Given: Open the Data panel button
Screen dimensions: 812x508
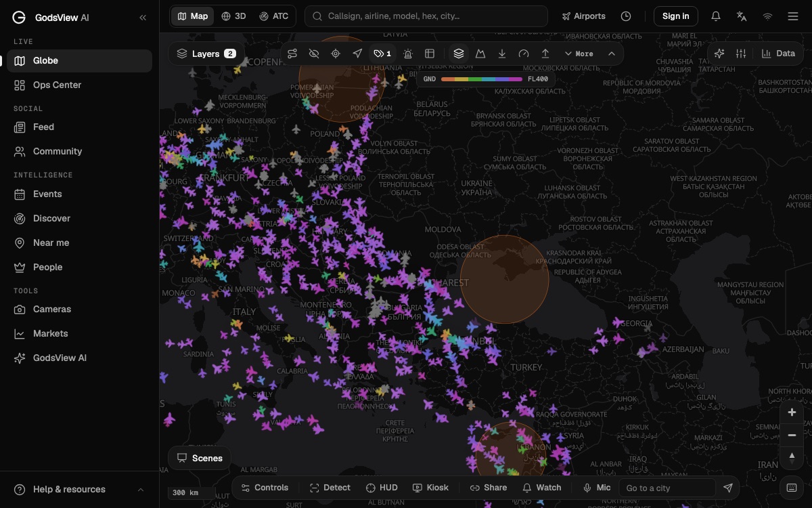Looking at the screenshot, I should pos(778,54).
